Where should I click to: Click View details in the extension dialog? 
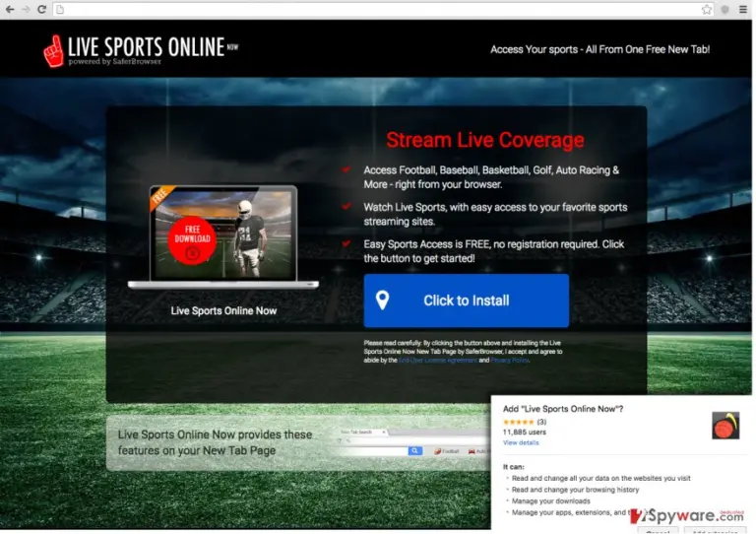[x=521, y=442]
